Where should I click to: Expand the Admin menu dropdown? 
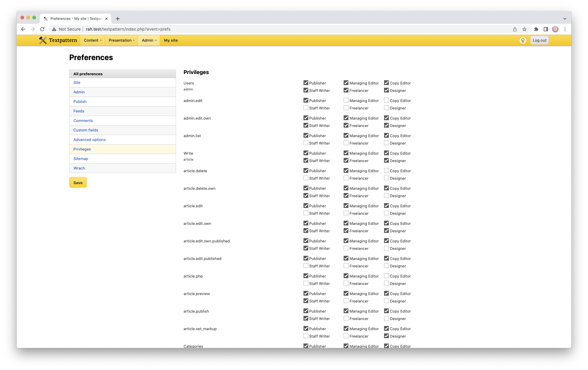pyautogui.click(x=149, y=40)
